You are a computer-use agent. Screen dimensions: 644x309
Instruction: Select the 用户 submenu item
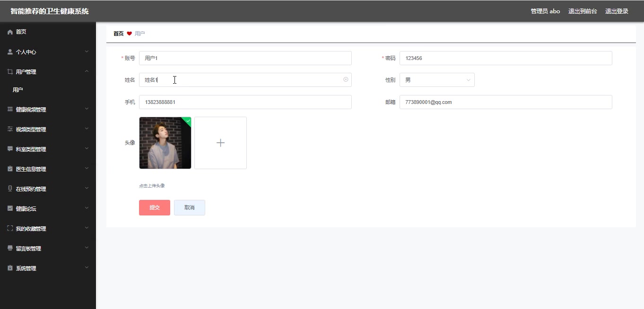48,90
